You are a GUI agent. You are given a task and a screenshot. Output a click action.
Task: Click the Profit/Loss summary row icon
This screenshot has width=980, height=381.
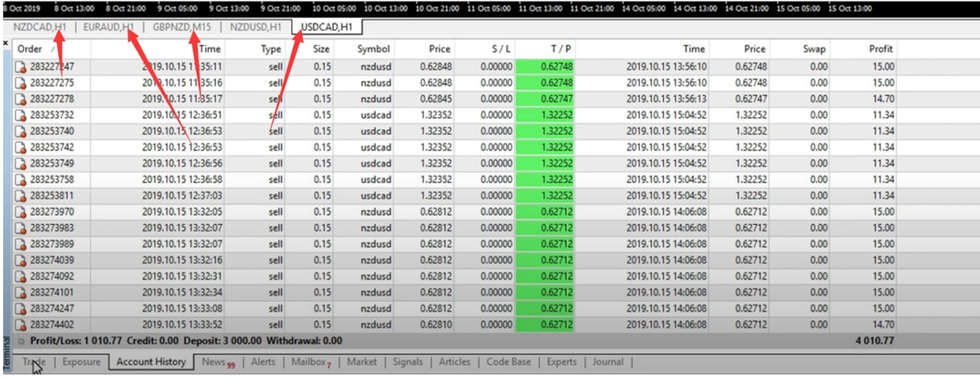coord(20,340)
